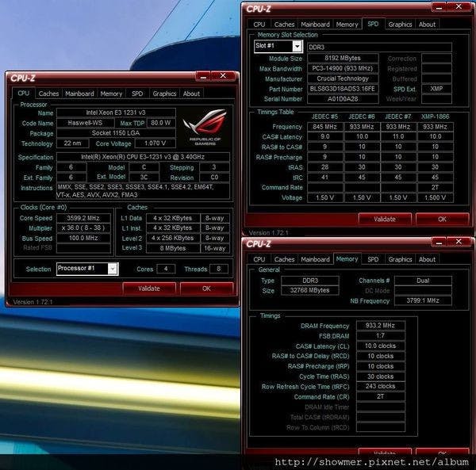The height and width of the screenshot is (470, 476).
Task: Click the 'XMP' SPD Ext. value
Action: coord(436,89)
